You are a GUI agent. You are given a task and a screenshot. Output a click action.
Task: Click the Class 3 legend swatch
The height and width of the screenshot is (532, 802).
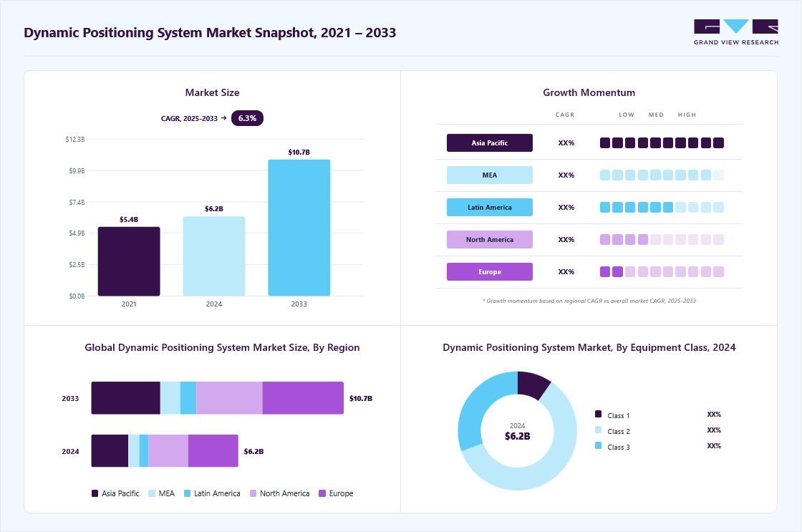point(599,446)
